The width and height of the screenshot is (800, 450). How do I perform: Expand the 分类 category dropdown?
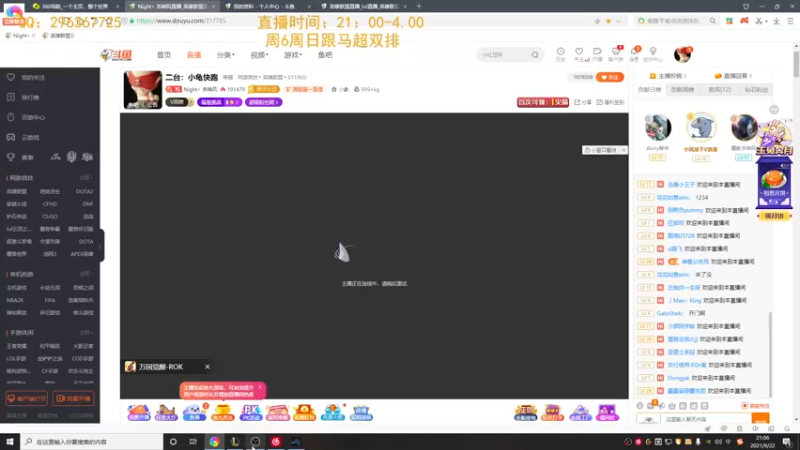(226, 55)
